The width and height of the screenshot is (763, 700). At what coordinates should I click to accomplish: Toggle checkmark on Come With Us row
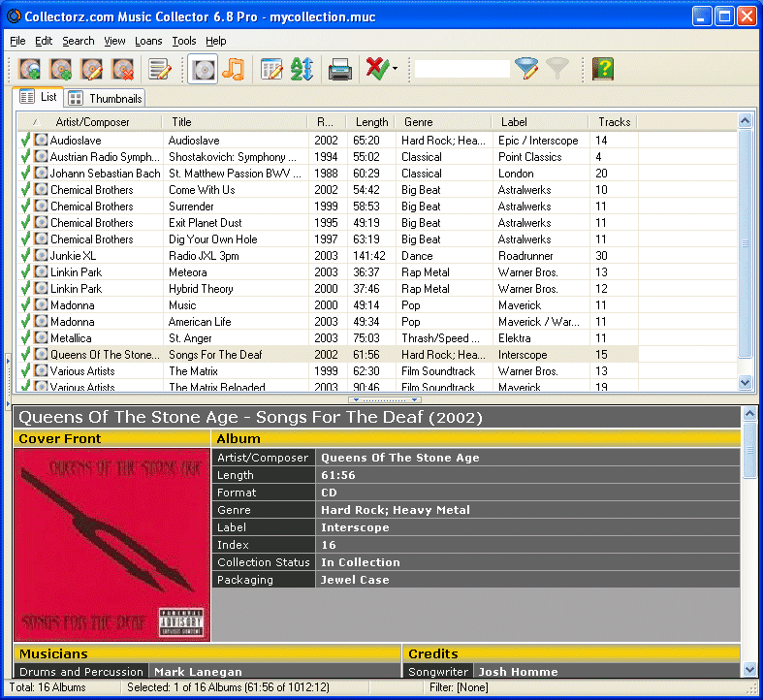click(25, 190)
